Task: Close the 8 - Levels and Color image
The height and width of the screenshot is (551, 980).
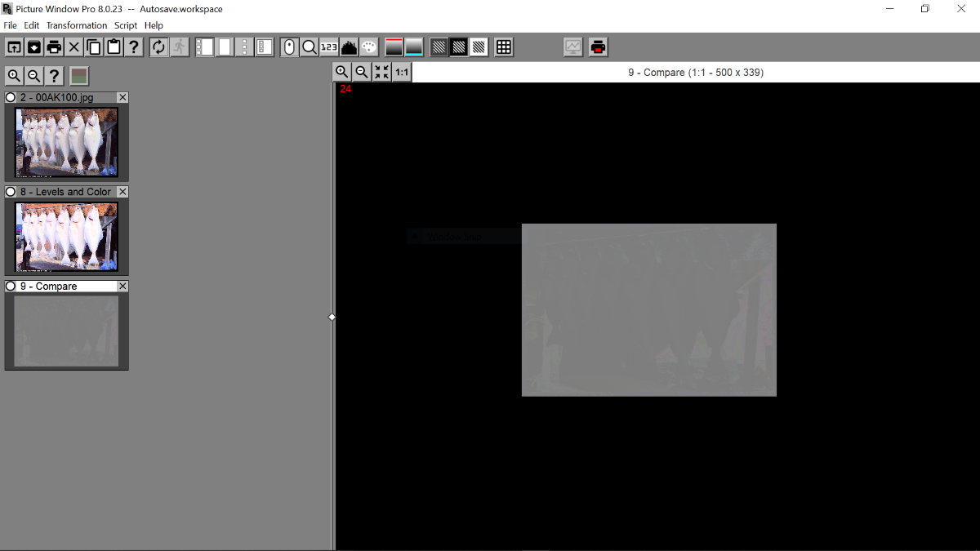Action: [x=122, y=192]
